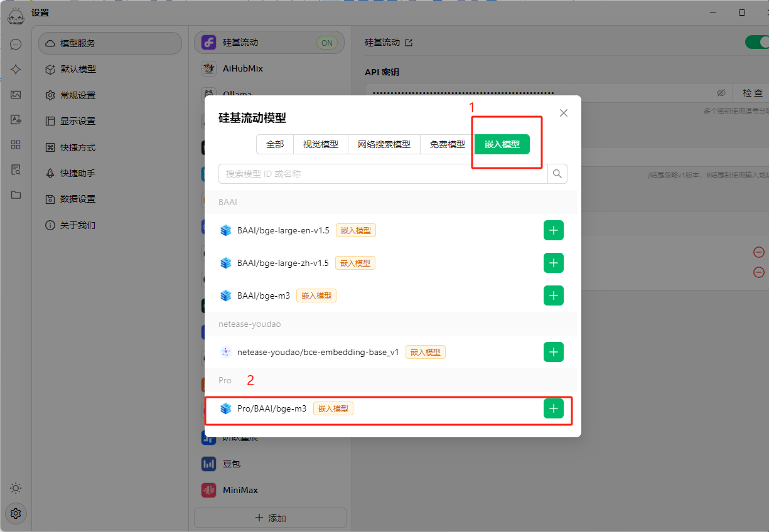Screen dimensions: 769x532
Task: Open the agents sparkle icon in sidebar
Action: click(16, 70)
